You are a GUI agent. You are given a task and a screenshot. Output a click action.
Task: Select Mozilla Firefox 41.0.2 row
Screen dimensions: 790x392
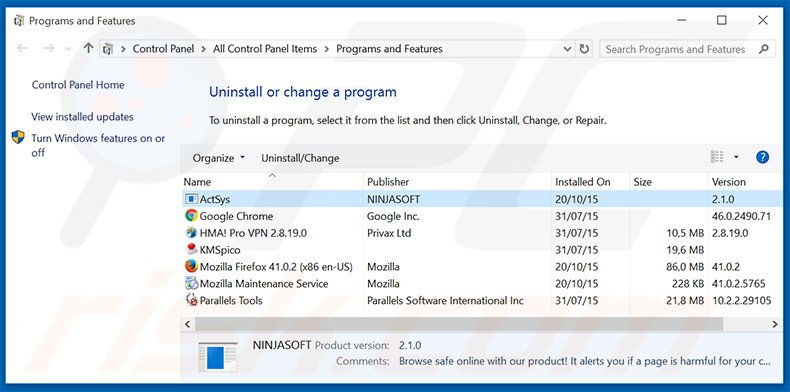[x=482, y=267]
